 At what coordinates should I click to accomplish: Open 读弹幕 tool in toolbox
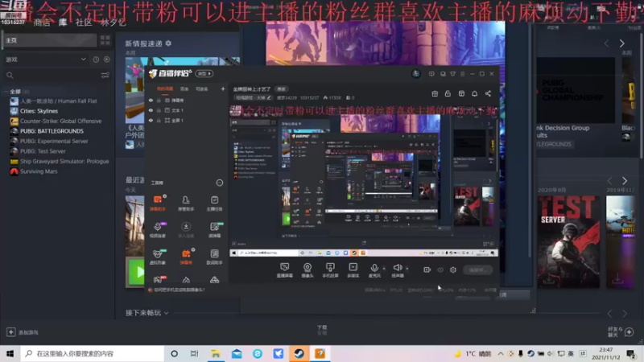[214, 230]
